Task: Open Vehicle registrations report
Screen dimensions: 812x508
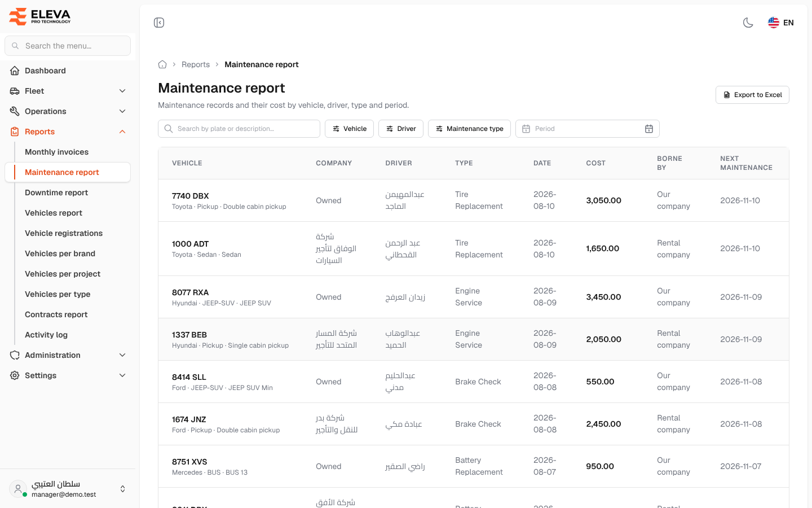Action: click(64, 233)
